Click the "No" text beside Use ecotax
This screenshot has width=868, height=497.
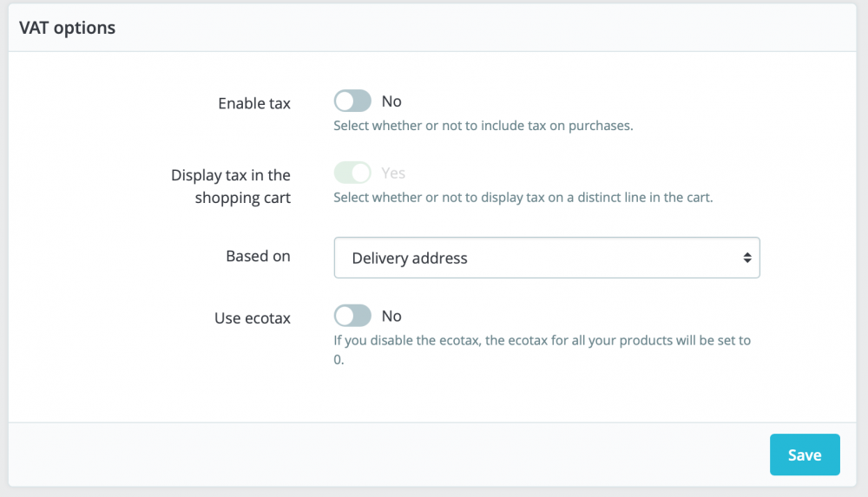pyautogui.click(x=391, y=316)
